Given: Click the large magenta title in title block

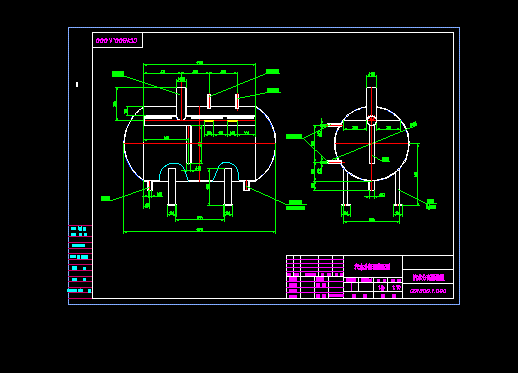Looking at the screenshot, I should tap(372, 267).
